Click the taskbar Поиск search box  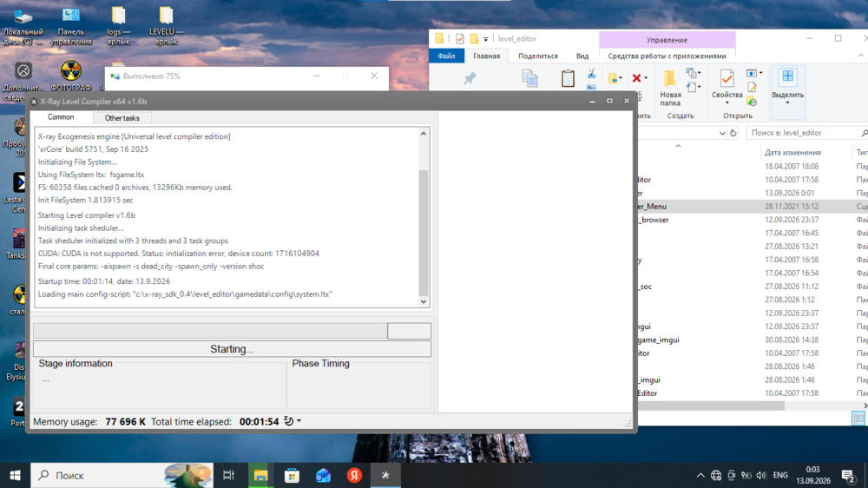[x=122, y=475]
